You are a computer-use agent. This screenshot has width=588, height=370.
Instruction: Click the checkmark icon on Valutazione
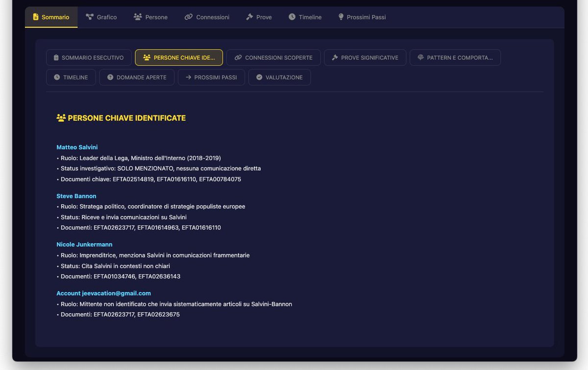259,77
